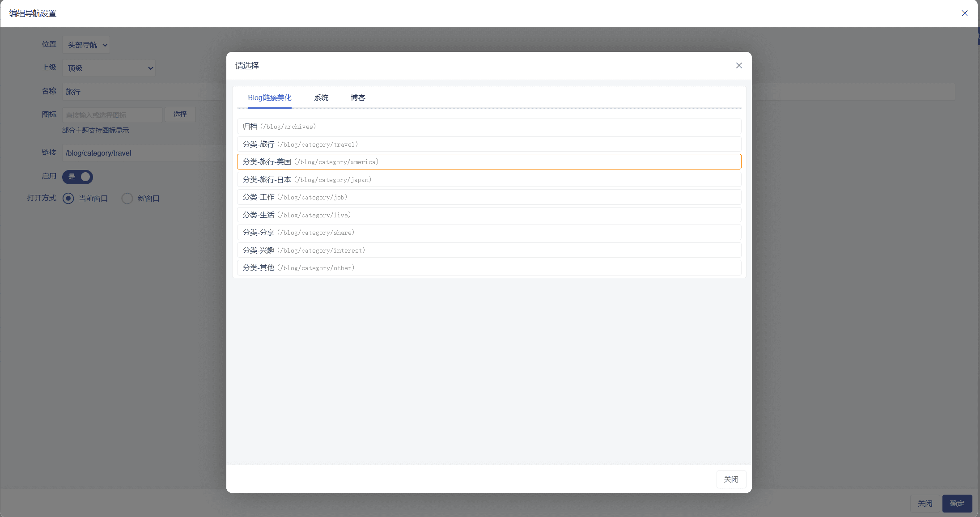The width and height of the screenshot is (980, 517).
Task: Pick 分类-分享 share category entry
Action: point(489,233)
